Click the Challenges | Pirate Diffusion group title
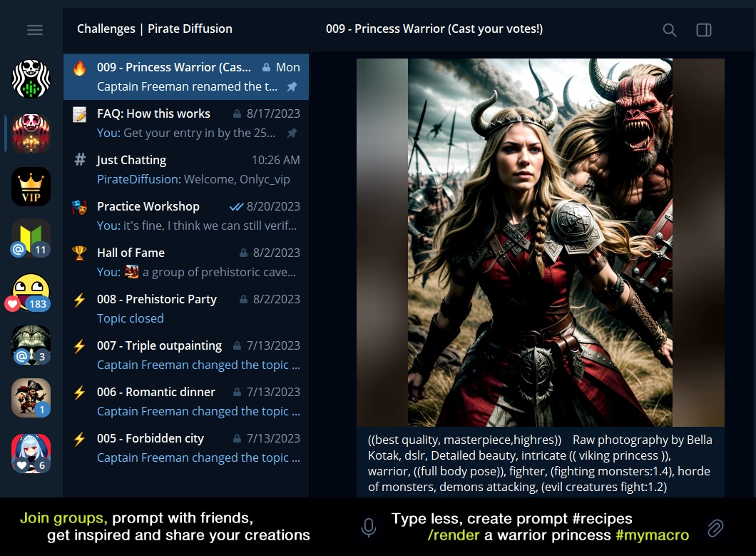 point(155,29)
